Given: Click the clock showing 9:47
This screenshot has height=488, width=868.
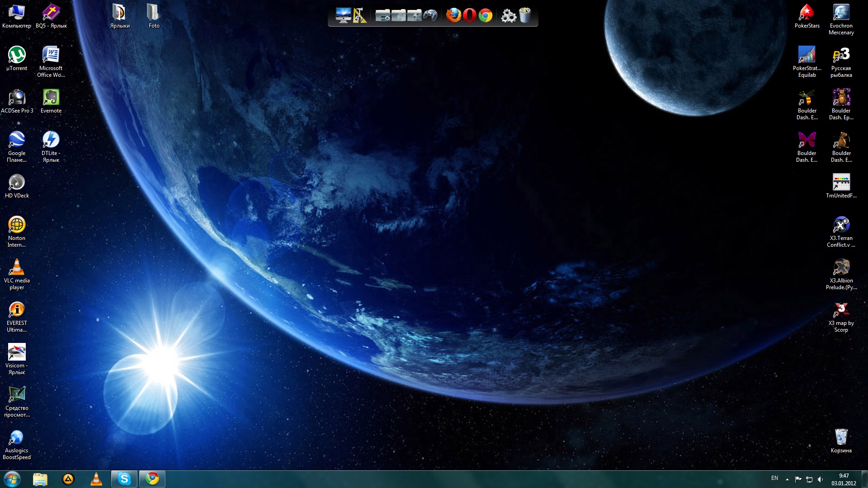Looking at the screenshot, I should 844,479.
